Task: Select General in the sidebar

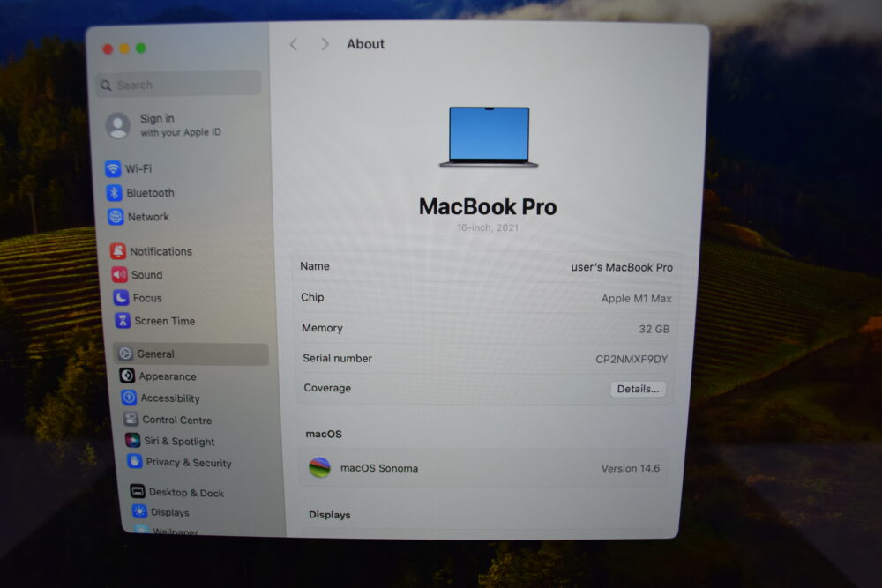Action: point(191,354)
